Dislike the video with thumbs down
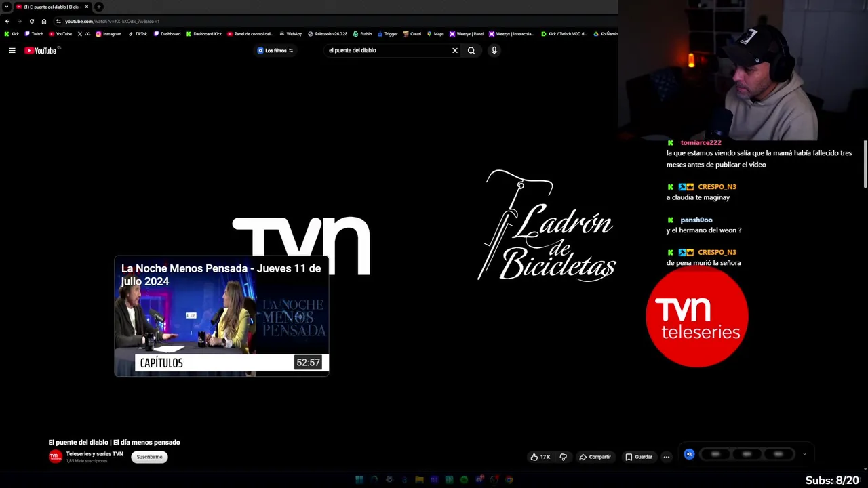 pos(563,457)
